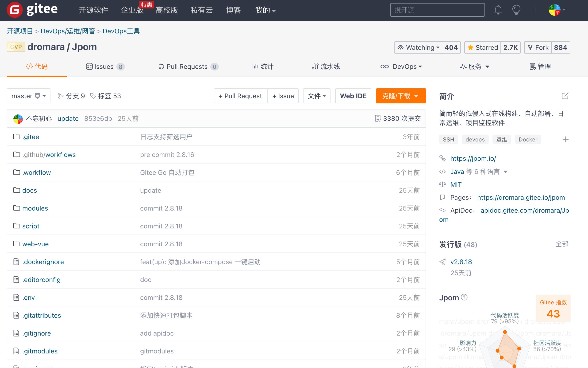
Task: Open the https://jpom.io/ link
Action: 473,158
